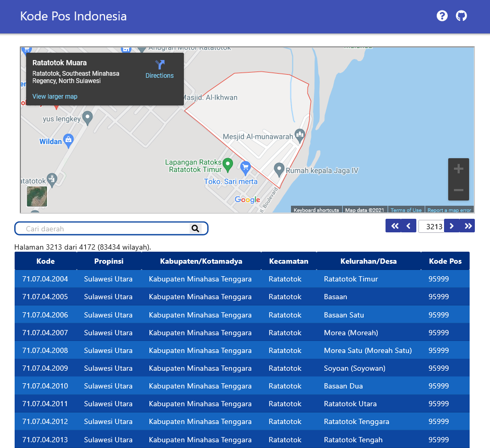Go to last page double-right arrow
Screen dimensions: 490x448
click(x=468, y=226)
